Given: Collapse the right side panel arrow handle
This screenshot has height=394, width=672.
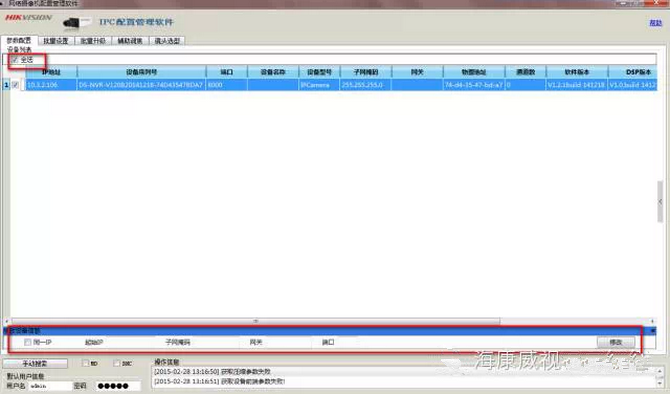Looking at the screenshot, I should 660,202.
